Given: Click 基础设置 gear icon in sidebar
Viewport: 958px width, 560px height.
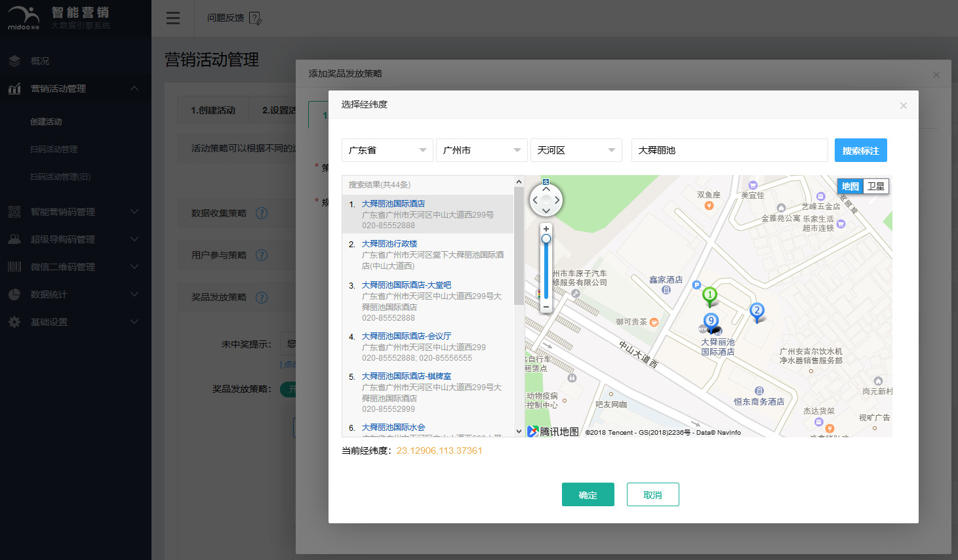Looking at the screenshot, I should point(14,322).
